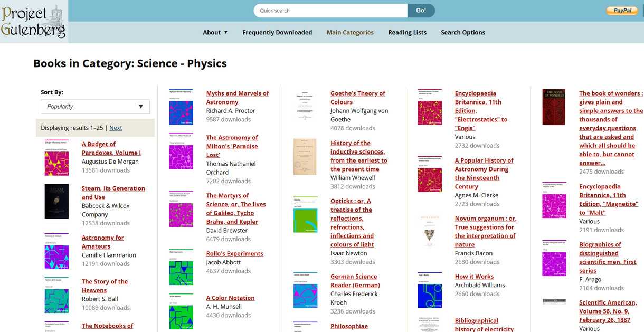Viewport: 644px width, 332px height.
Task: Open 'The Martyrs of Science' book link
Action: coord(236,208)
